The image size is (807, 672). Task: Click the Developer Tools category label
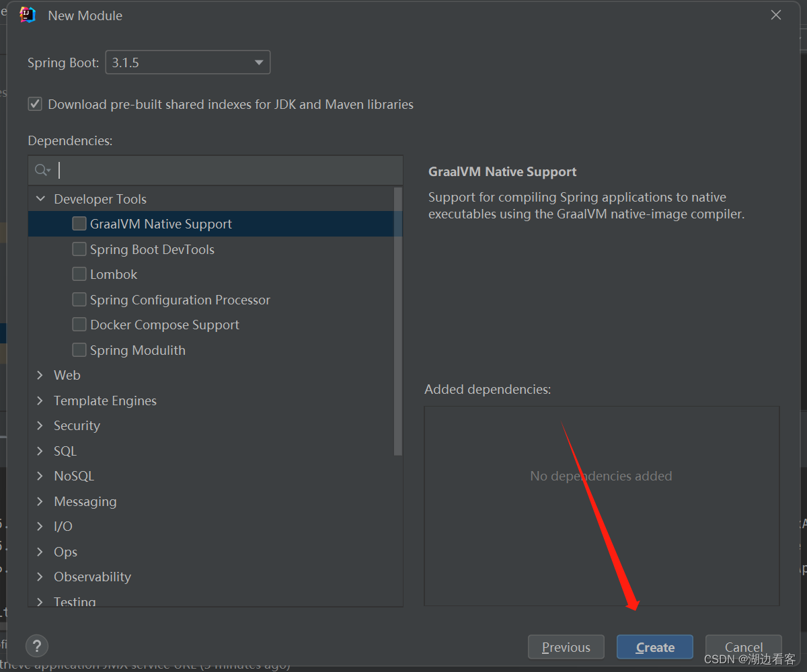(100, 199)
